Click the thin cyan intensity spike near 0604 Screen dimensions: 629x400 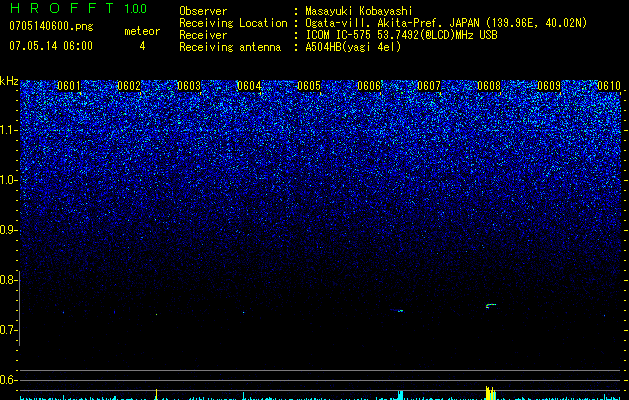[243, 396]
